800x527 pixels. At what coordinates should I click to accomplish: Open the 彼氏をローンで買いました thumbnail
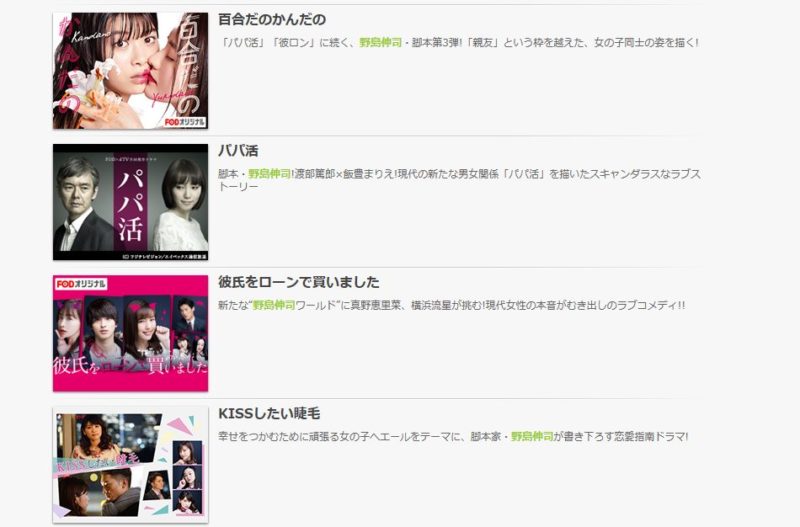[x=130, y=333]
